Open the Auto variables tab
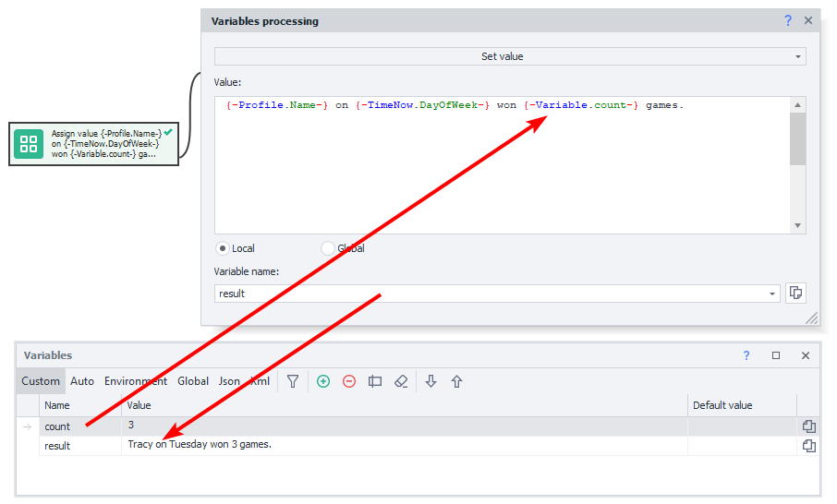 pos(82,381)
